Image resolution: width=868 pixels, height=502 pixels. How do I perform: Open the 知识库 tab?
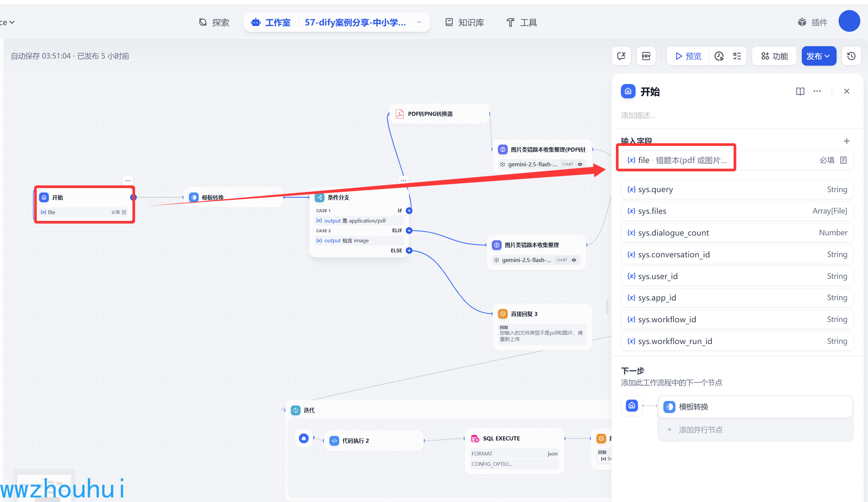[x=464, y=22]
